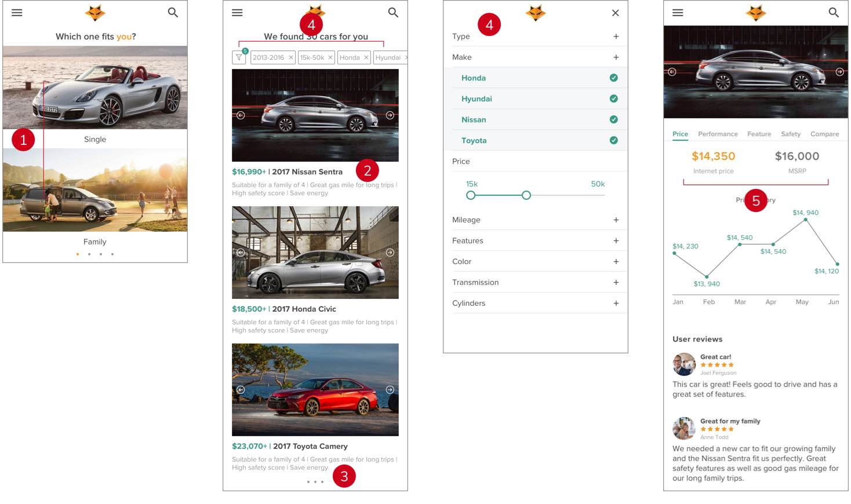
Task: Tap the fox logo on the 'Which one fits you' screen
Action: coord(95,12)
